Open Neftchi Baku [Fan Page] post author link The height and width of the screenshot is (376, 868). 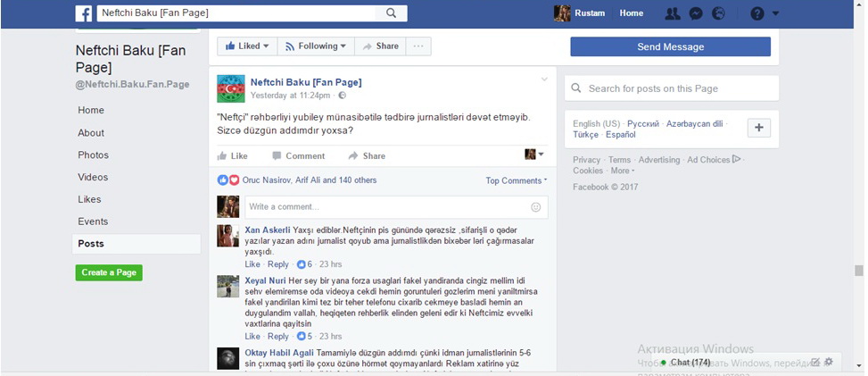coord(306,83)
